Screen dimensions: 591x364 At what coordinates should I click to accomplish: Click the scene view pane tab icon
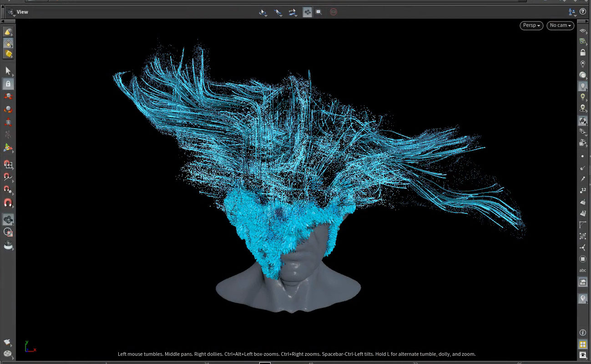(10, 12)
